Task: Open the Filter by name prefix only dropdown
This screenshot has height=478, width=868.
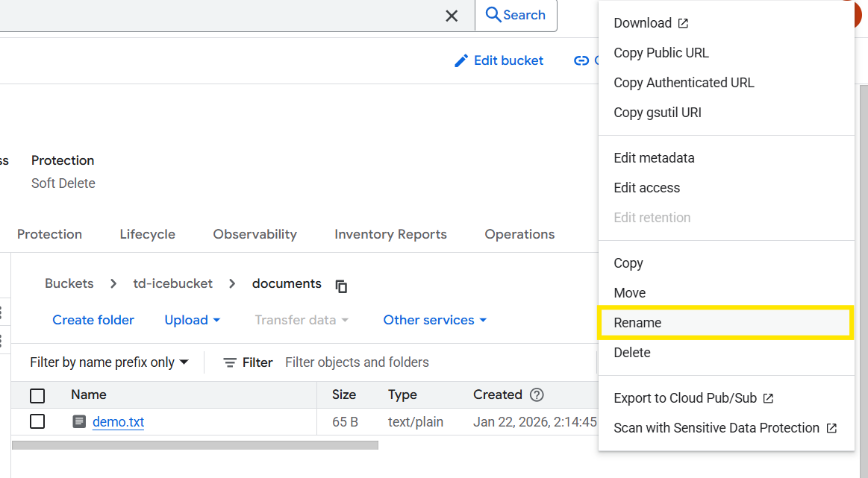Action: [109, 362]
